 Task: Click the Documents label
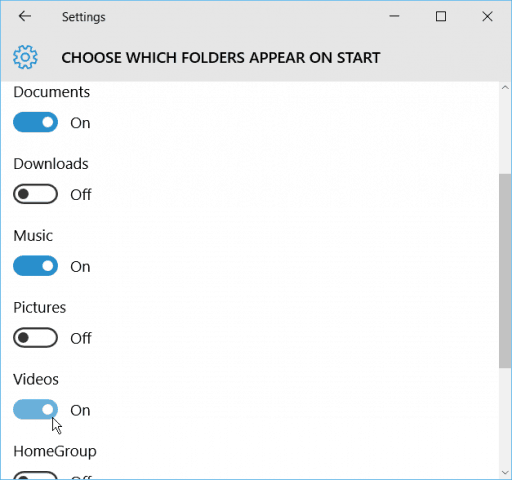coord(52,92)
